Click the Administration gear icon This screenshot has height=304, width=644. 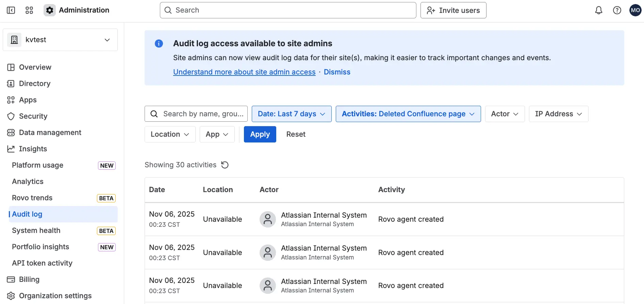pyautogui.click(x=50, y=10)
